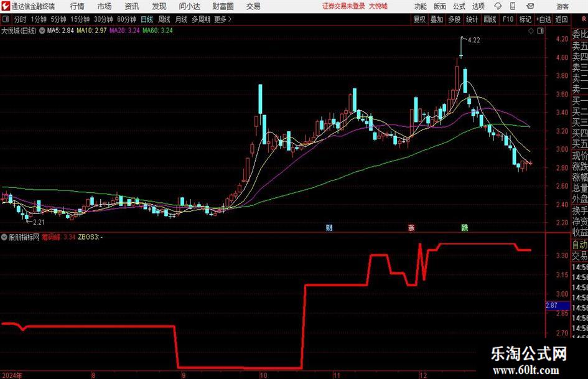Screen dimensions: 588x379
Task: Click the 财 event marker
Action: coord(329,227)
